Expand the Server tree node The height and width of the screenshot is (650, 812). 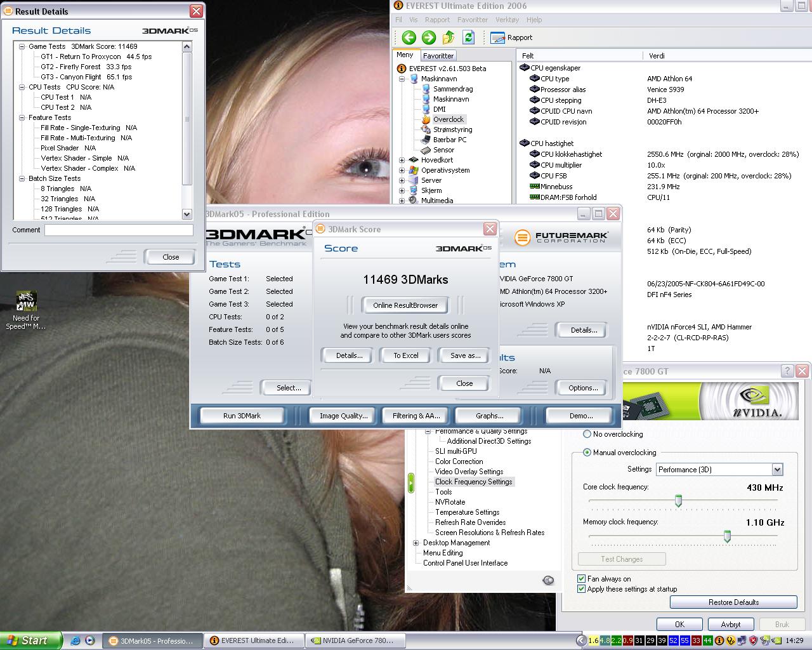[x=402, y=181]
